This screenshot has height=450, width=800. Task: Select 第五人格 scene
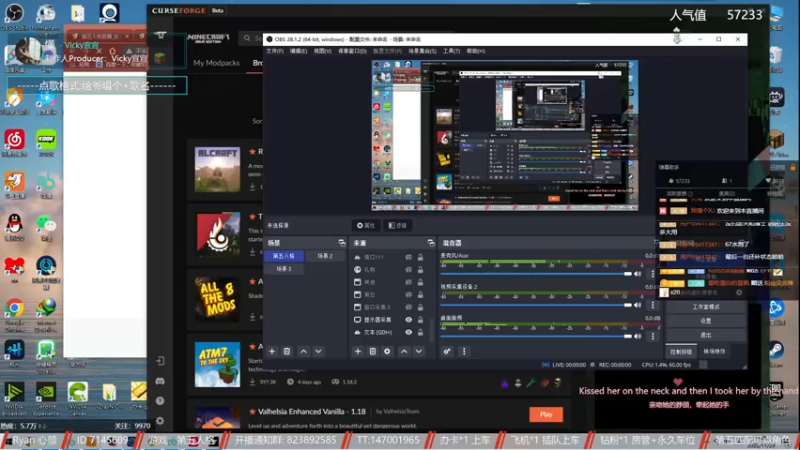tap(284, 256)
